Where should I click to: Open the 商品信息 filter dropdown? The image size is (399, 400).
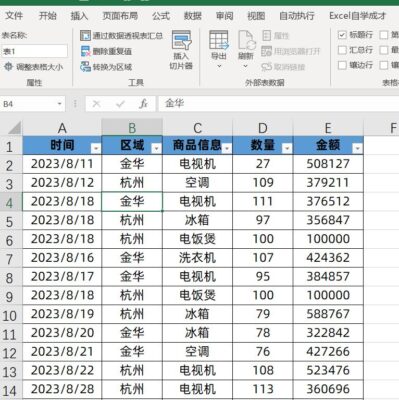point(227,148)
